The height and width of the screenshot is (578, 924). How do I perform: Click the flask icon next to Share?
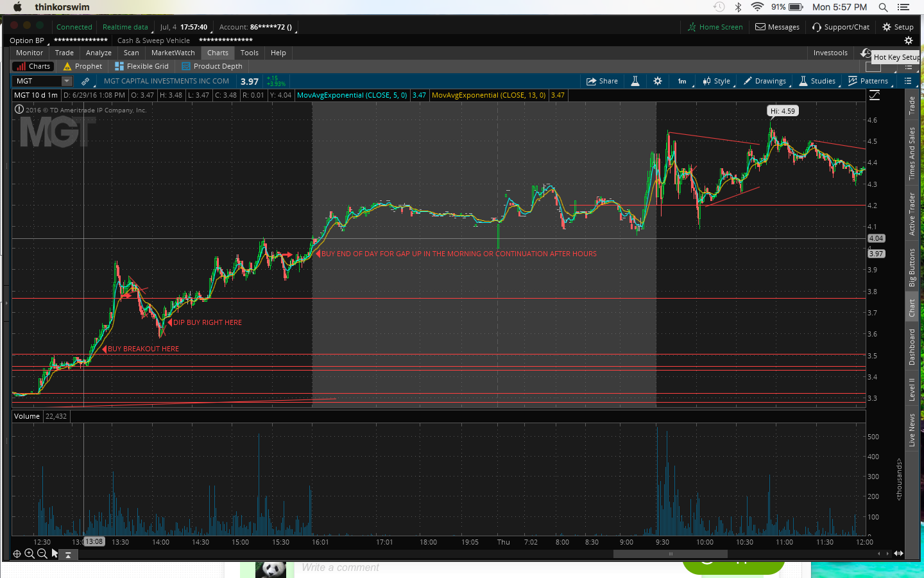pyautogui.click(x=635, y=81)
